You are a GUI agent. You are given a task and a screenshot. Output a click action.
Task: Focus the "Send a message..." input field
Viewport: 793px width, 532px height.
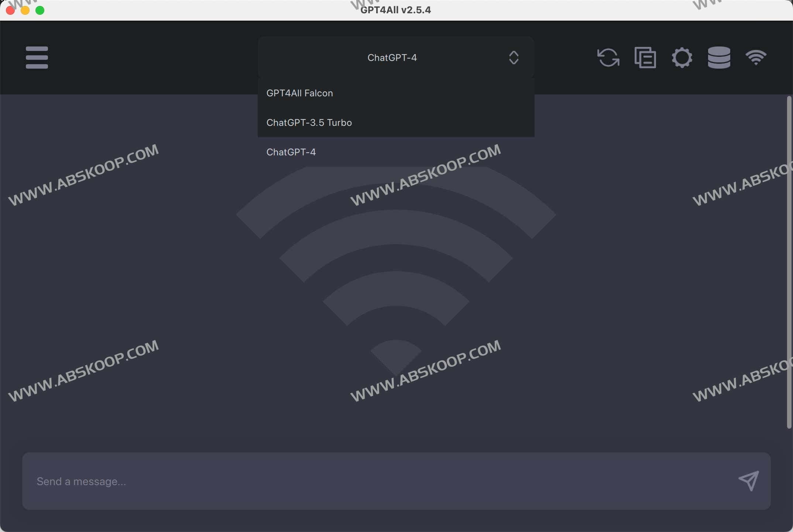369,481
